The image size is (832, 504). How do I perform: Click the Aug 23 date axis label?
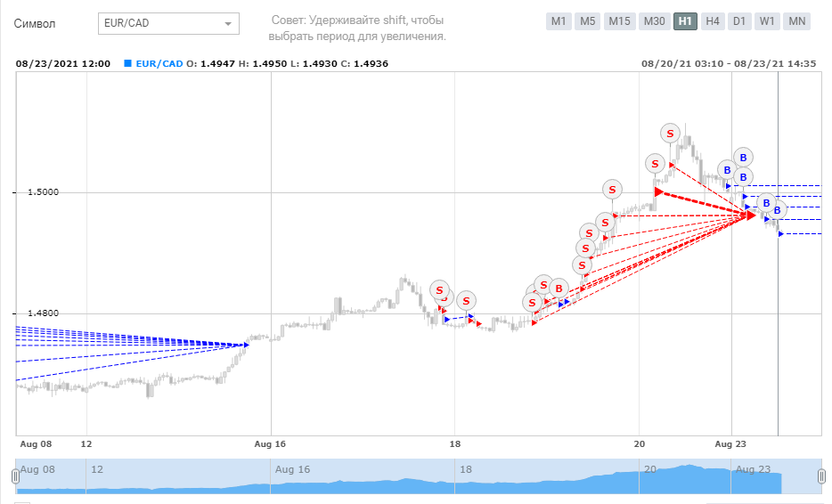coord(730,444)
